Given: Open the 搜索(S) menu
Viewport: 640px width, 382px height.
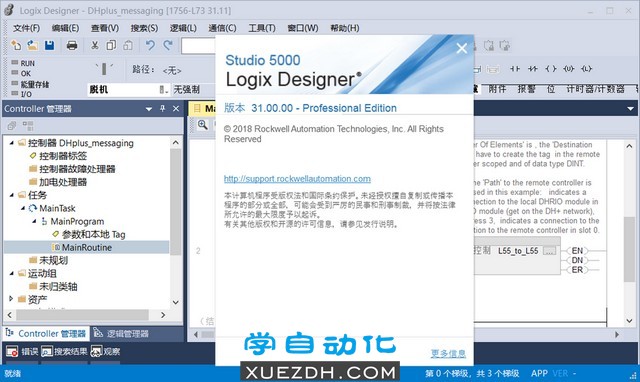Looking at the screenshot, I should (144, 28).
